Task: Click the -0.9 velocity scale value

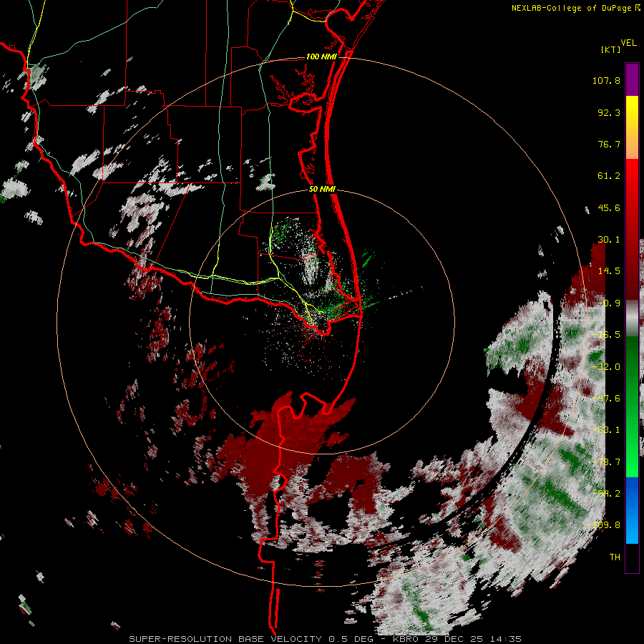Action: [609, 303]
